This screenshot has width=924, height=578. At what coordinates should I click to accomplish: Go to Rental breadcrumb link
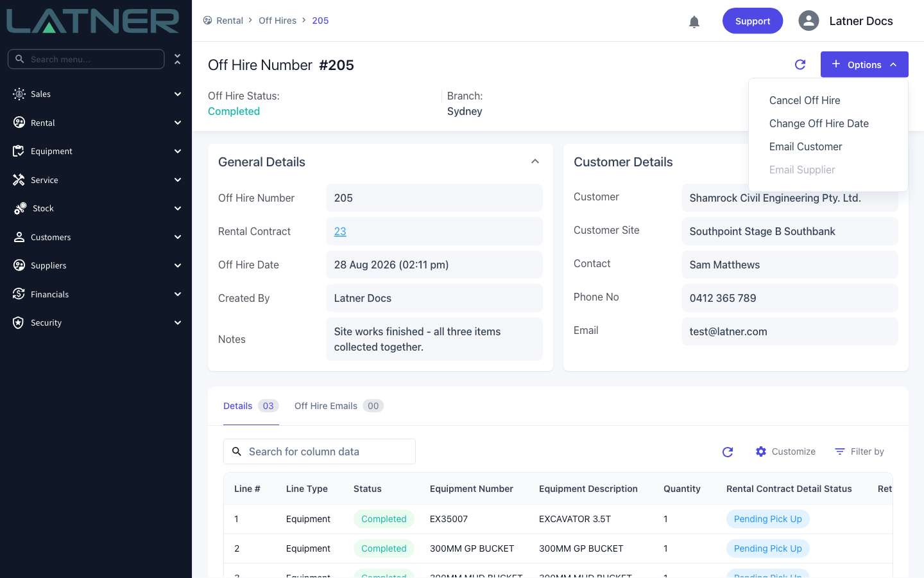[230, 21]
